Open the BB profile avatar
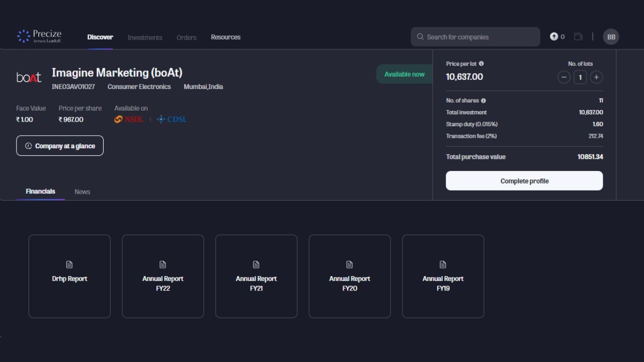 coord(611,37)
